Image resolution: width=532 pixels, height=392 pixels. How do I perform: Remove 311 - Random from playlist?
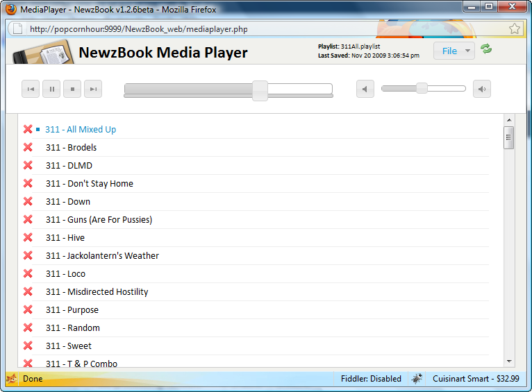point(28,327)
